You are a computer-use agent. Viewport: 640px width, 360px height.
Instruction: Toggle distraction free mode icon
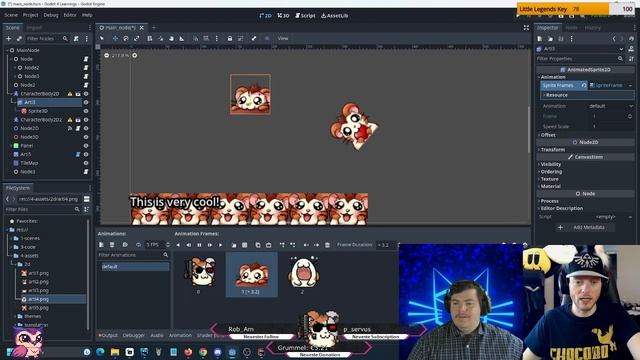click(526, 28)
